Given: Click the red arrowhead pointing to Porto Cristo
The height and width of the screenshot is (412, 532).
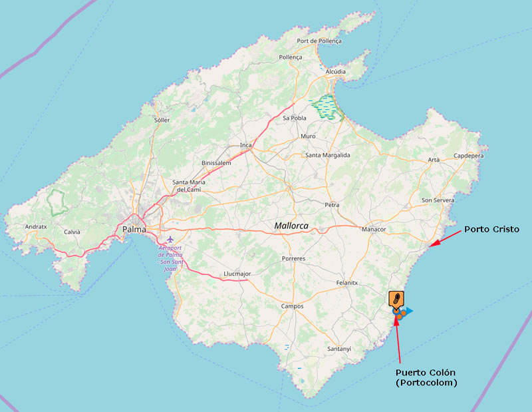Looking at the screenshot, I should pos(435,243).
